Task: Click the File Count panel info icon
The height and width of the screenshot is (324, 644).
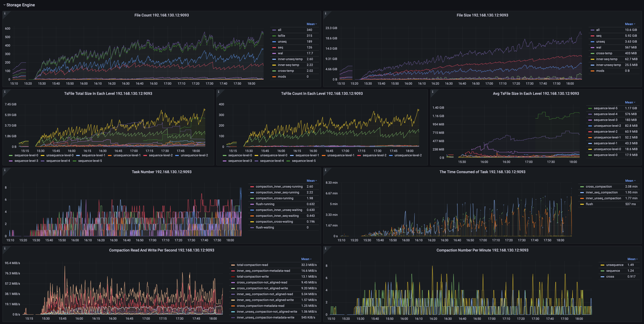Action: [5, 13]
